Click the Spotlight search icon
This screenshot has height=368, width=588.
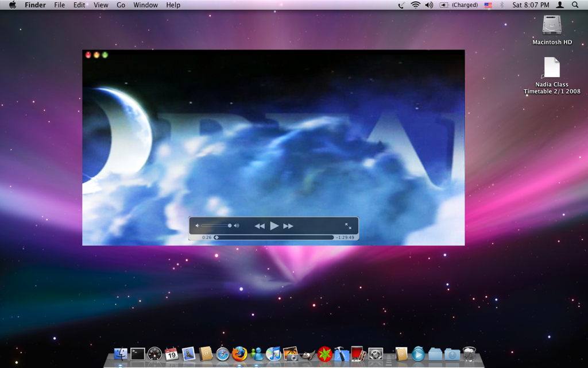coord(575,5)
